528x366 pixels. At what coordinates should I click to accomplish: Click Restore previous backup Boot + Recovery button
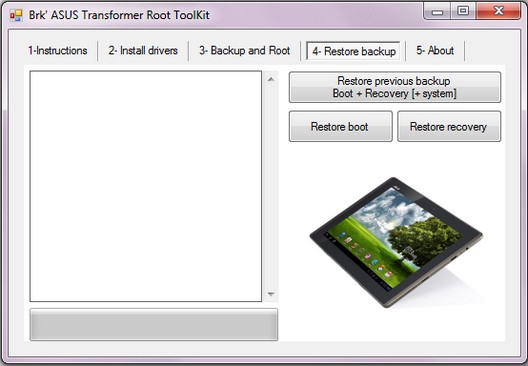395,87
